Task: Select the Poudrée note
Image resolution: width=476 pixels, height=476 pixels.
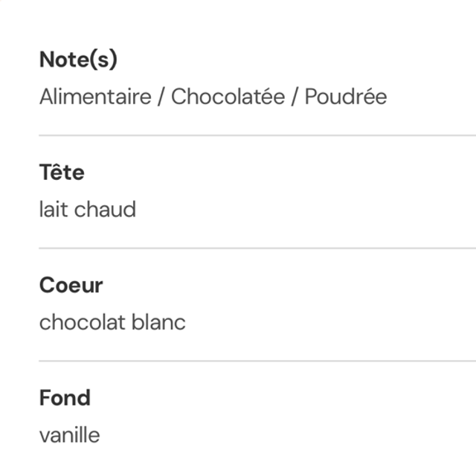Action: tap(346, 97)
